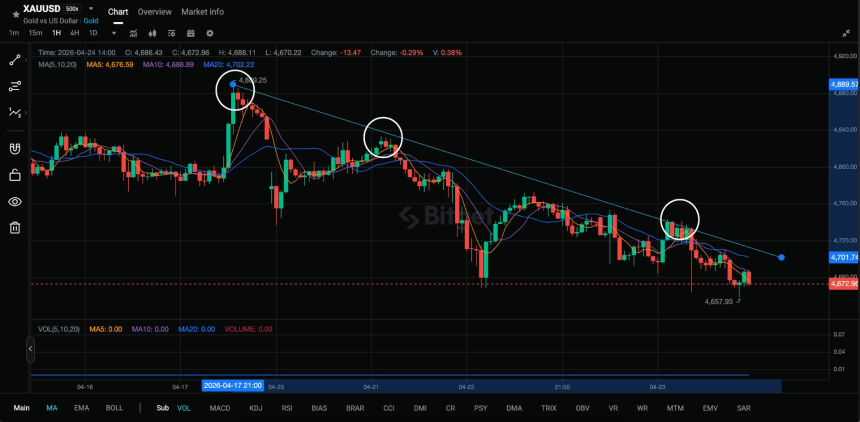Delete drawings with the trash icon
The width and height of the screenshot is (860, 422).
coord(15,227)
